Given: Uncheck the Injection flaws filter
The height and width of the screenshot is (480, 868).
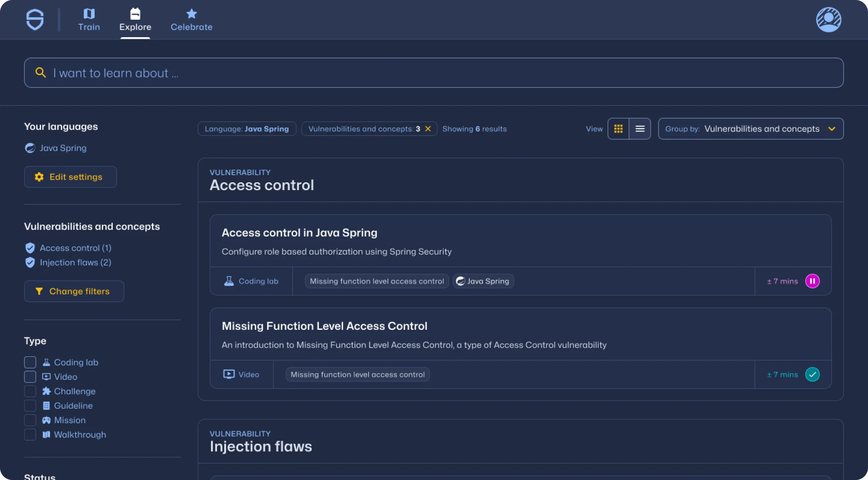Looking at the screenshot, I should pyautogui.click(x=30, y=262).
